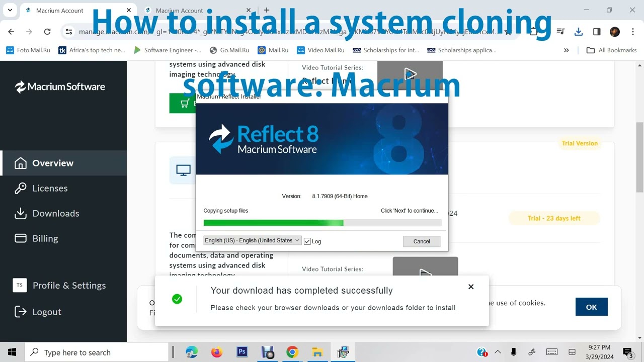Click the browser Back arrow
Image resolution: width=644 pixels, height=362 pixels.
point(11,32)
